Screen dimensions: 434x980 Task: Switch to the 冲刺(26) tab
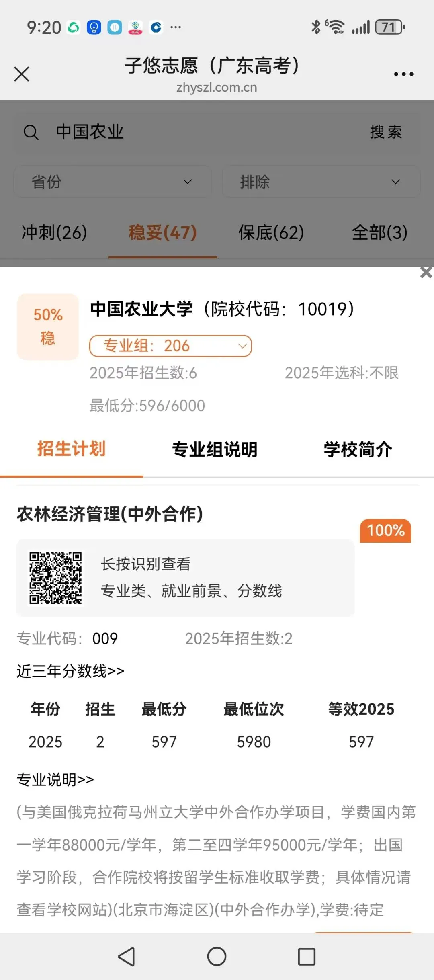coord(54,232)
